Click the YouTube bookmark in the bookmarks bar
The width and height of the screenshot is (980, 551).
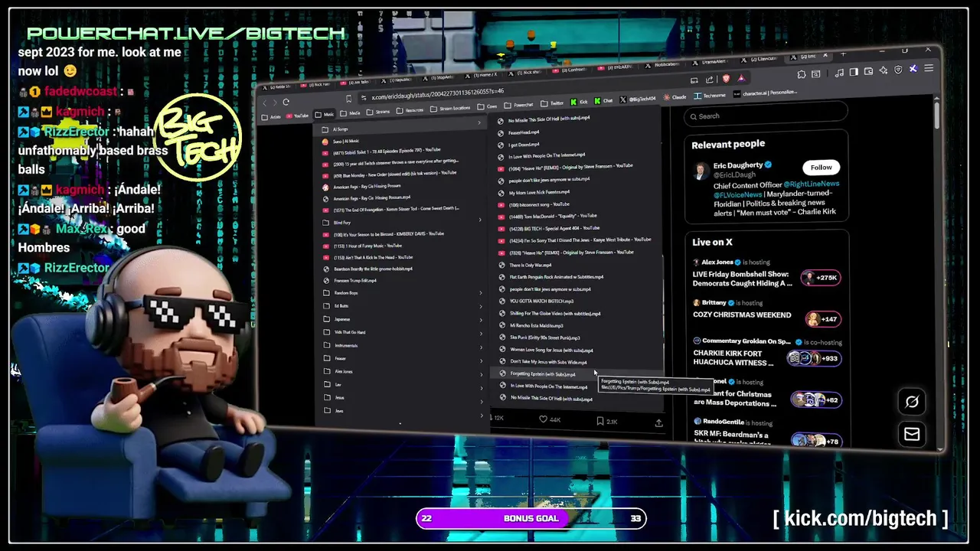point(297,116)
